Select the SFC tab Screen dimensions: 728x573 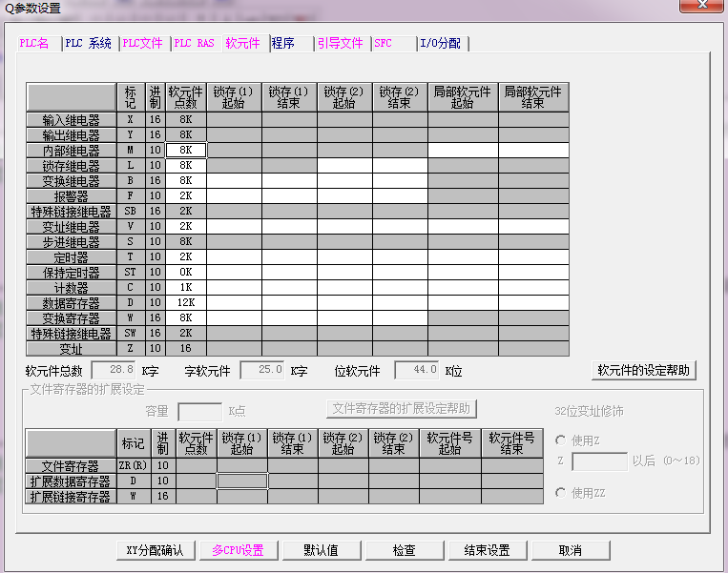click(x=384, y=44)
